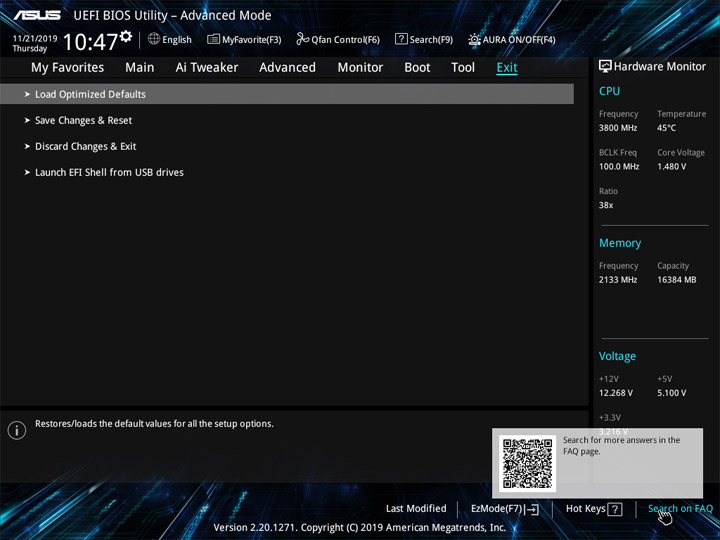Click Memory frequency value 2133 MHz
Viewport: 720px width, 540px height.
coord(618,280)
